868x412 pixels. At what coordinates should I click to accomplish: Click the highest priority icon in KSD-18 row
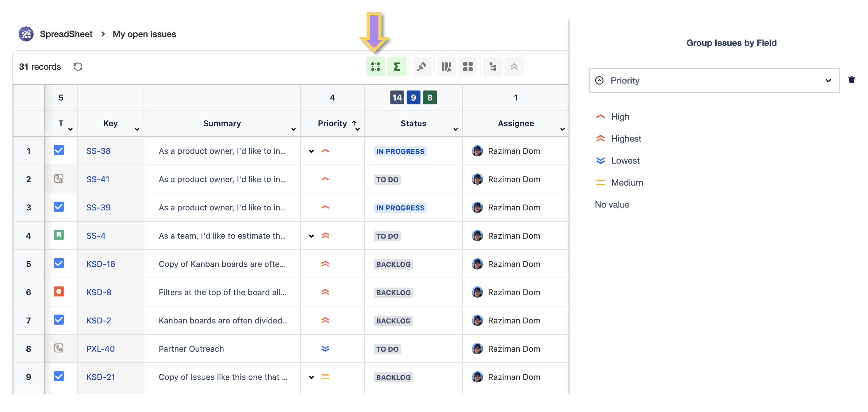(x=325, y=264)
